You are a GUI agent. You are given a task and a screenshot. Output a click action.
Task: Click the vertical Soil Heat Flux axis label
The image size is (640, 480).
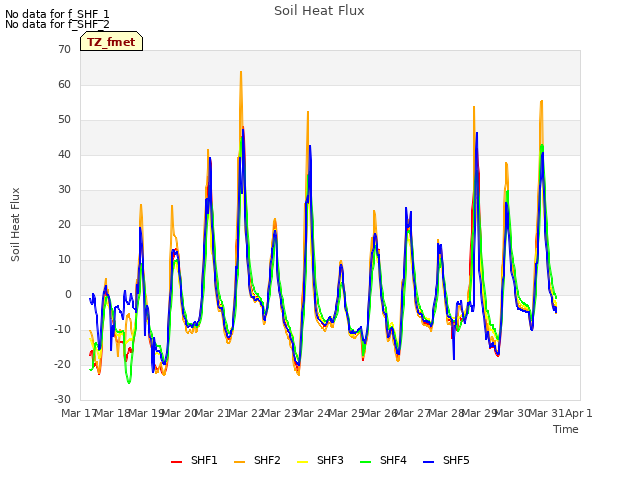15,224
